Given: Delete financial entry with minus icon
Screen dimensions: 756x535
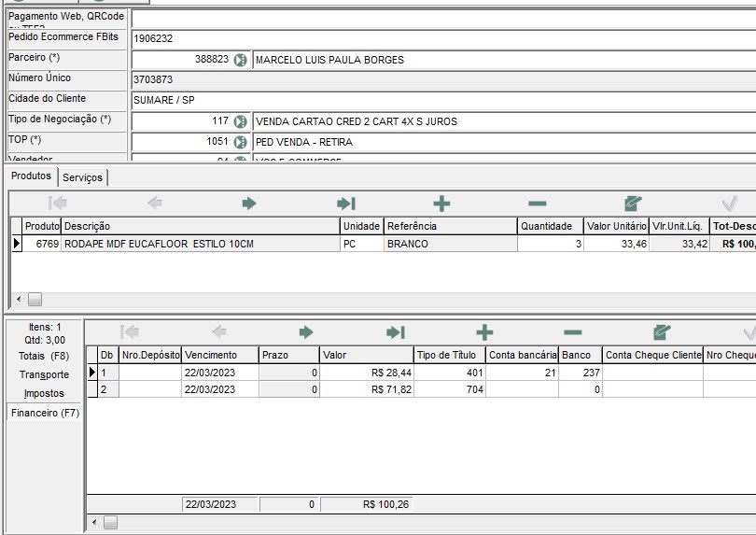Looking at the screenshot, I should [573, 332].
